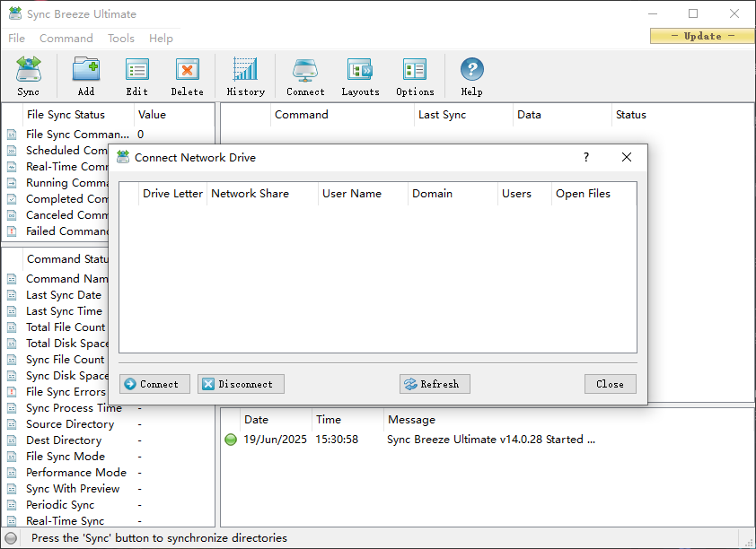Click the gray status indicator in status bar

click(11, 538)
